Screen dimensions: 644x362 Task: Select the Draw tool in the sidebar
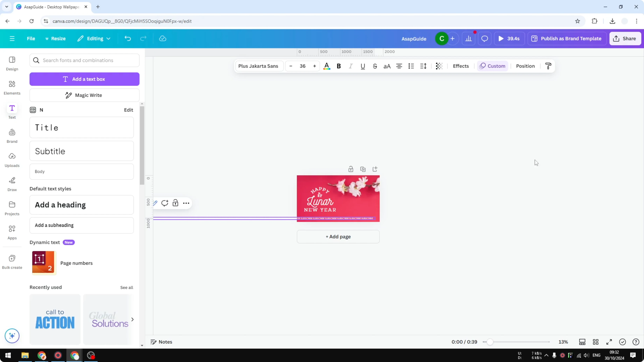12,184
